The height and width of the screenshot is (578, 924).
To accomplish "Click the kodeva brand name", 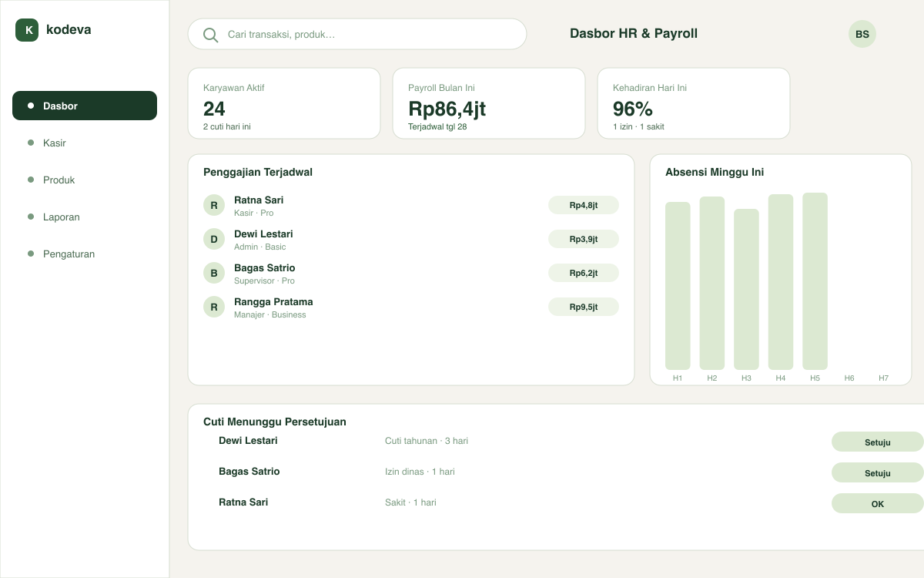I will tap(69, 29).
